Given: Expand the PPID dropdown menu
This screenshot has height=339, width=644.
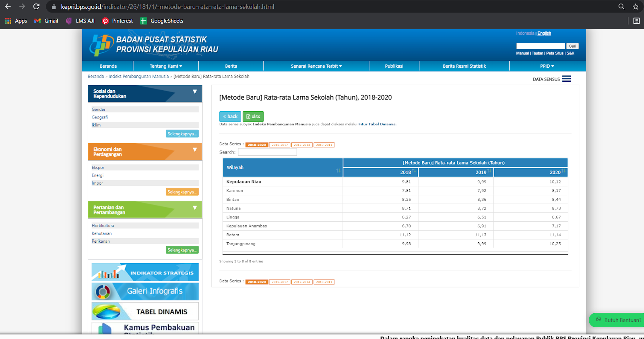Looking at the screenshot, I should coord(547,66).
